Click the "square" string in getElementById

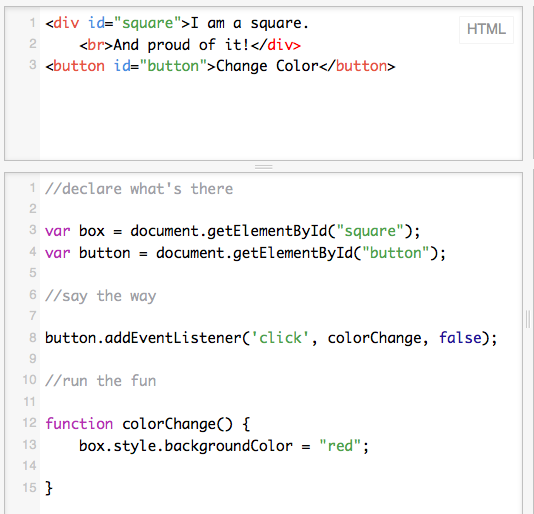(370, 231)
